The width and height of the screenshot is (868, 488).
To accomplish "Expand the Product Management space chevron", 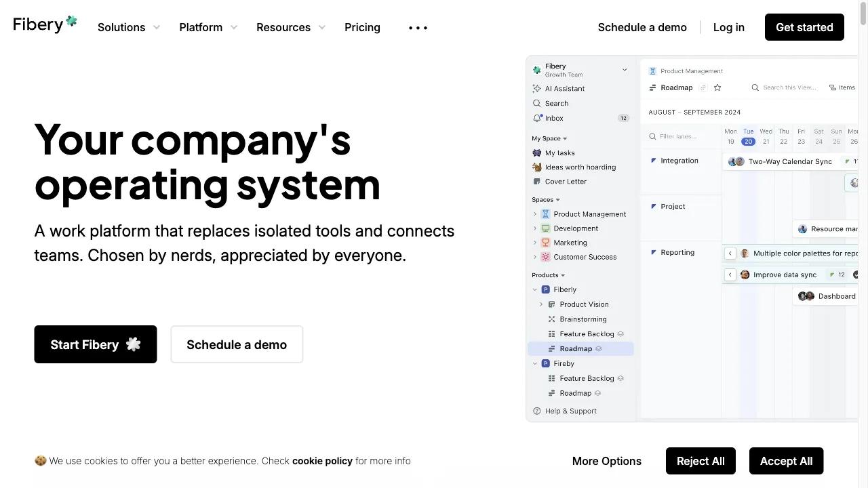I will pos(534,214).
